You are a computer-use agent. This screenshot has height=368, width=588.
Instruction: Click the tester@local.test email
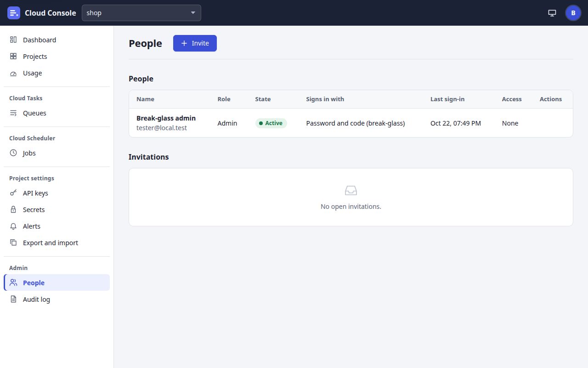(162, 128)
